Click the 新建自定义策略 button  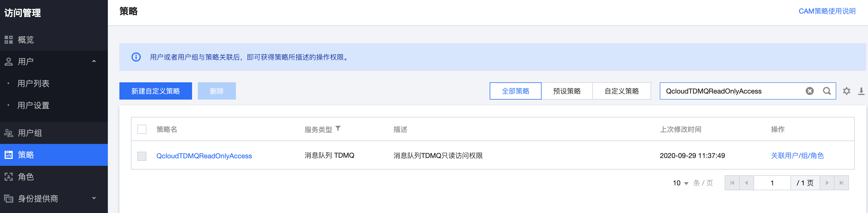coord(155,91)
